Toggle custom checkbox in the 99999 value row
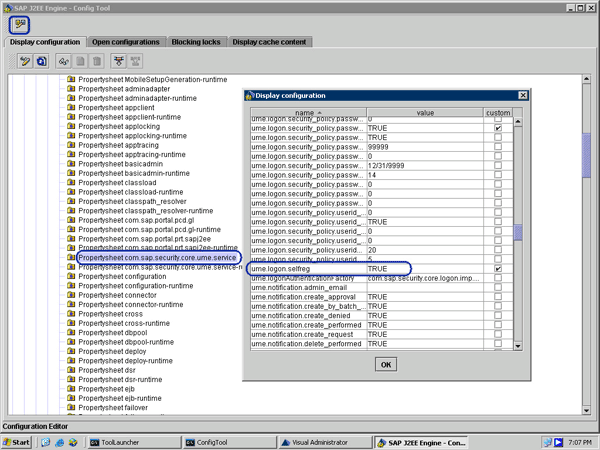This screenshot has width=600, height=450. click(498, 147)
